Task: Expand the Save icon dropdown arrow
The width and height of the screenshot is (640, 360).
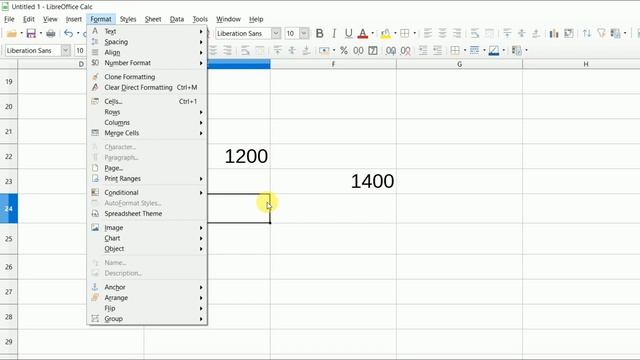Action: [41, 33]
